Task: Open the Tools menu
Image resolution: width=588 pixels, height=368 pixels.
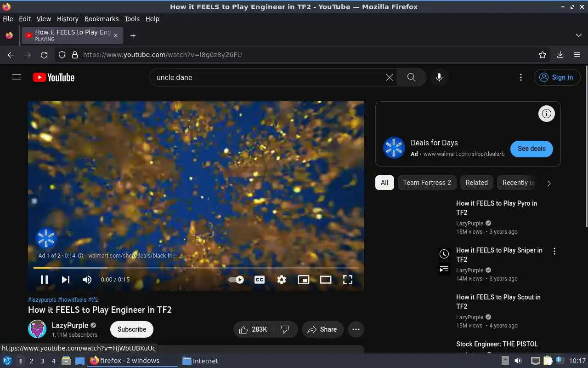Action: click(x=132, y=19)
